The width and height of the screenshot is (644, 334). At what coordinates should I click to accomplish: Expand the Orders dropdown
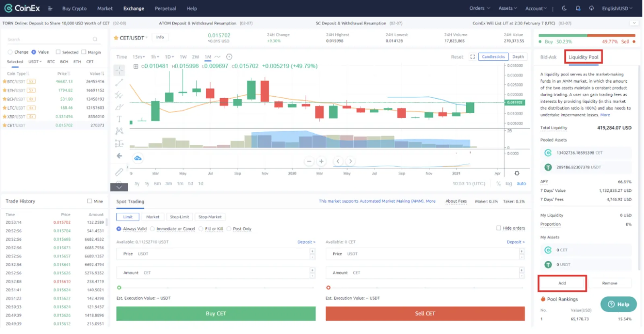(x=479, y=8)
